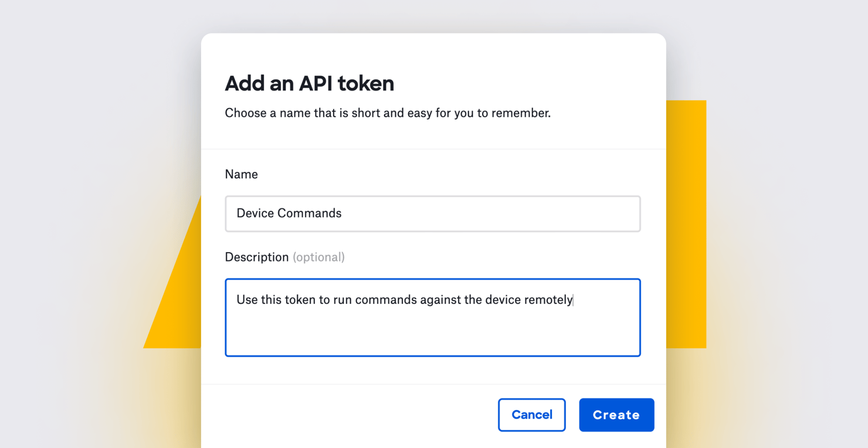
Task: Click the 'Add an API token' dialog title
Action: (309, 83)
